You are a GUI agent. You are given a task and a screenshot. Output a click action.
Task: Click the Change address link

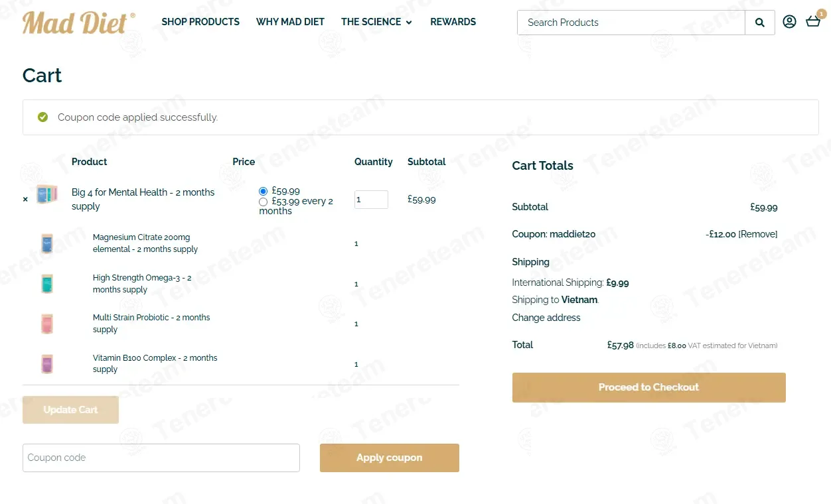(546, 318)
